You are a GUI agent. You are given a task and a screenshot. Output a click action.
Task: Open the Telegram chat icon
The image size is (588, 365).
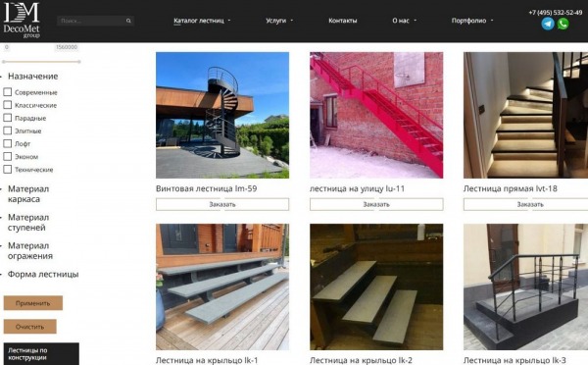[x=548, y=24]
